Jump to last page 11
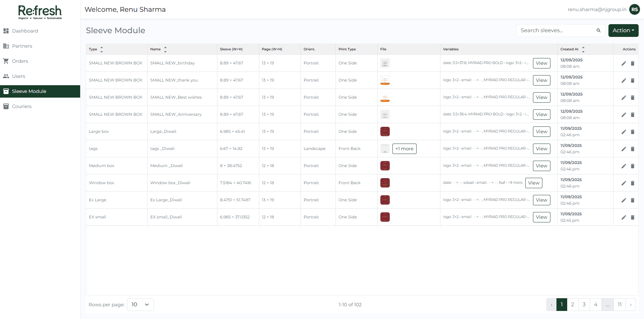The height and width of the screenshot is (319, 644). pyautogui.click(x=620, y=305)
